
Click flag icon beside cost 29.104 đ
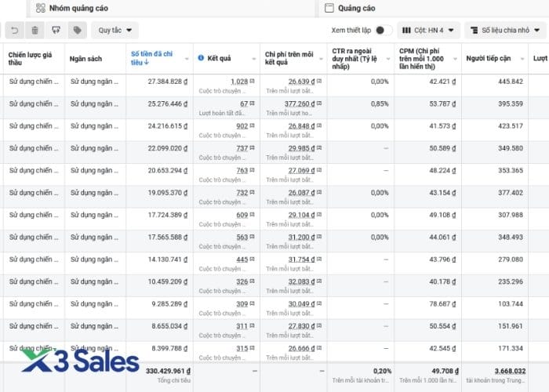click(x=319, y=215)
